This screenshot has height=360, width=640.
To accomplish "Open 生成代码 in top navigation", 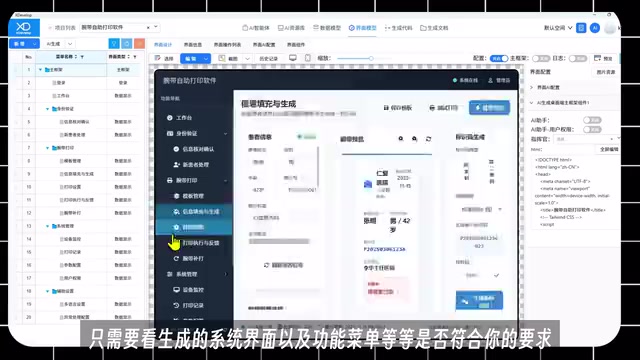I will [398, 28].
